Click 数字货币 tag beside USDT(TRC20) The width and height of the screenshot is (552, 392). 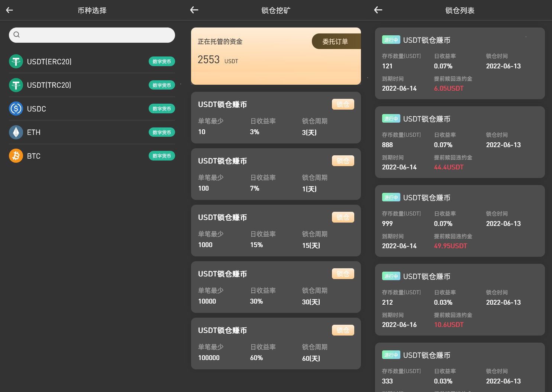click(x=162, y=85)
